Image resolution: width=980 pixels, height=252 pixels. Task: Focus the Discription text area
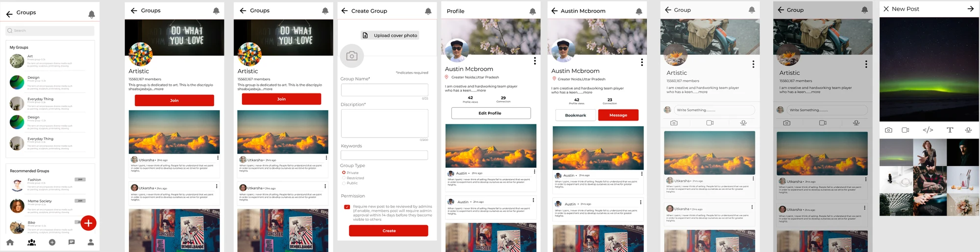pos(385,123)
